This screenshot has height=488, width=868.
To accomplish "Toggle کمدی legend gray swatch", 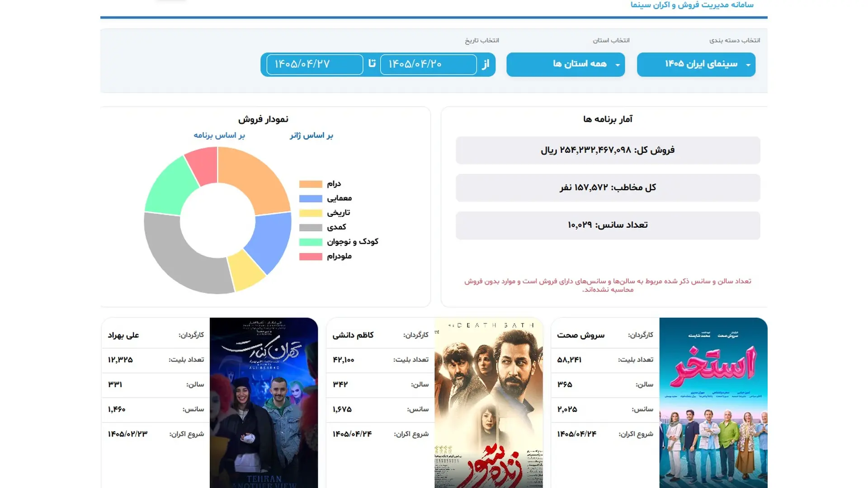I will pyautogui.click(x=311, y=227).
